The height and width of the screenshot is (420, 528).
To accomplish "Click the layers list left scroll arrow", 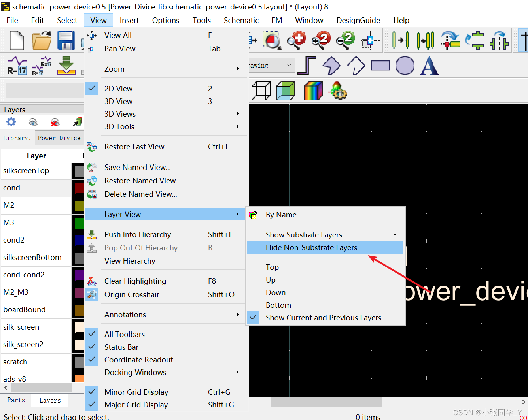I will (x=6, y=388).
